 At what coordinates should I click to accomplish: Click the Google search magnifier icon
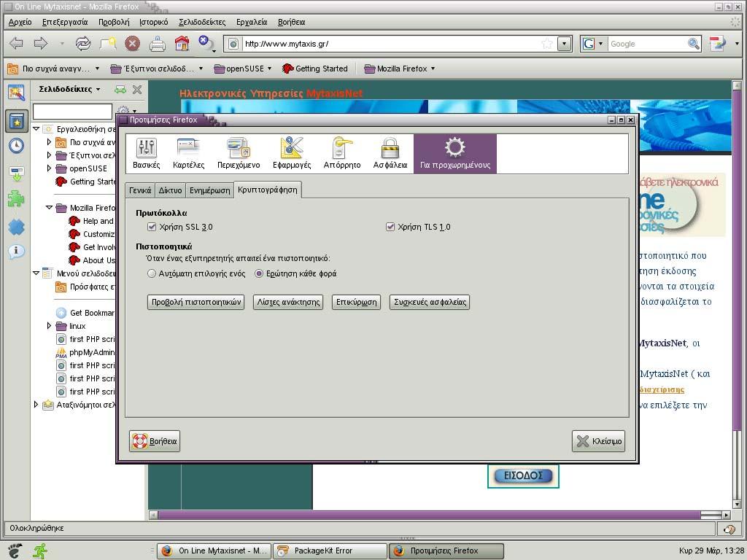[694, 44]
